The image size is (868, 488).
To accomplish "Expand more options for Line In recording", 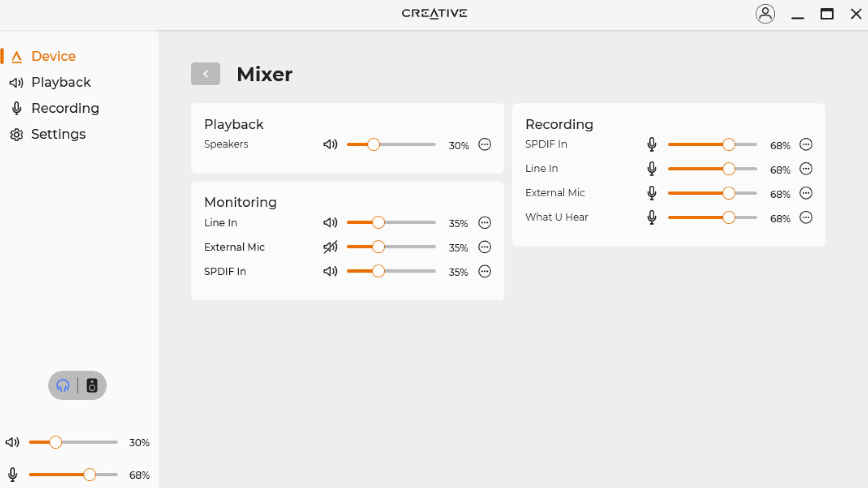I will 806,169.
